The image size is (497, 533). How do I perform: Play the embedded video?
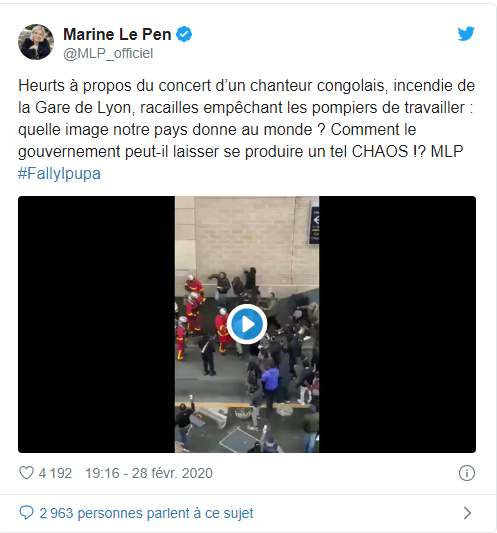[247, 324]
